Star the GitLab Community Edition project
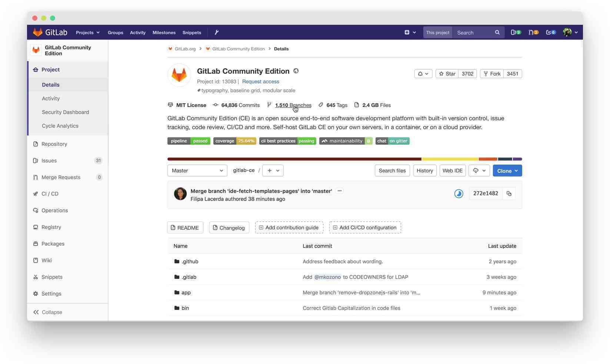The height and width of the screenshot is (364, 610). [447, 74]
